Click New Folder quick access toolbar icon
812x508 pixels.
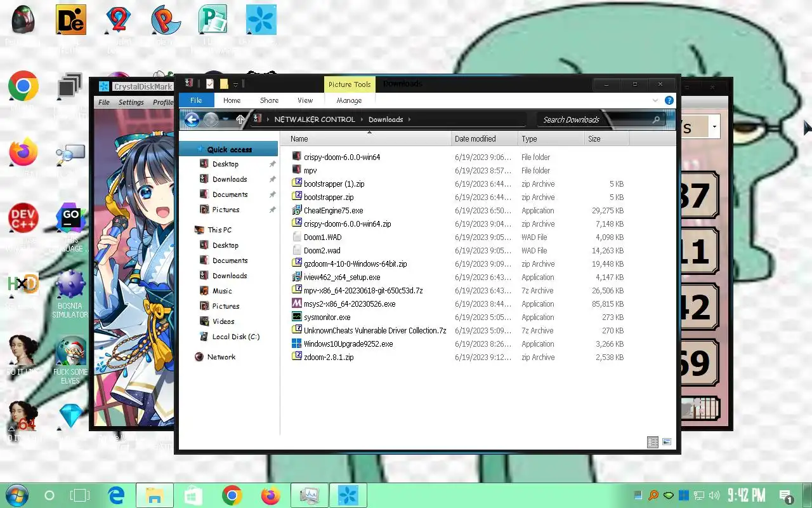coord(224,84)
